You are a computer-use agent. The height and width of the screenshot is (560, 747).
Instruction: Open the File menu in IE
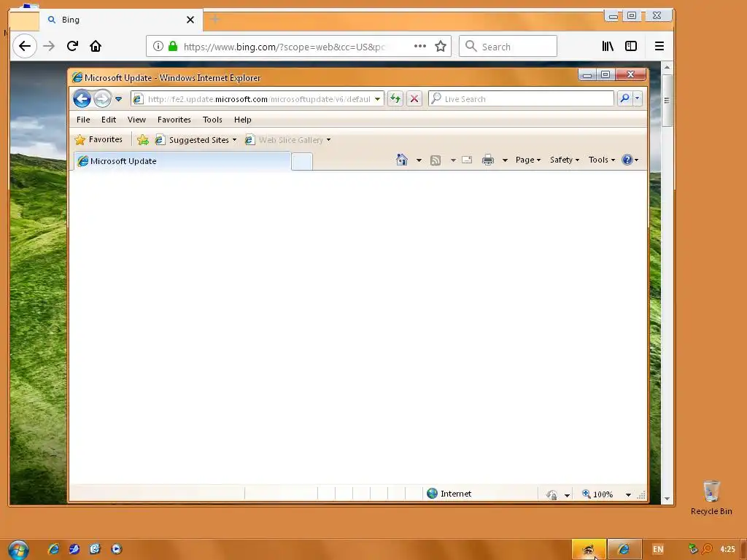click(x=83, y=120)
